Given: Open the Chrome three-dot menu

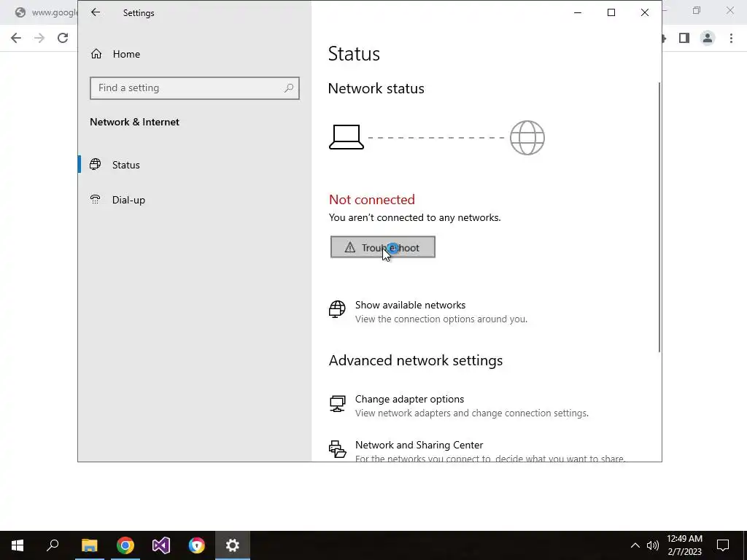Looking at the screenshot, I should coord(731,38).
